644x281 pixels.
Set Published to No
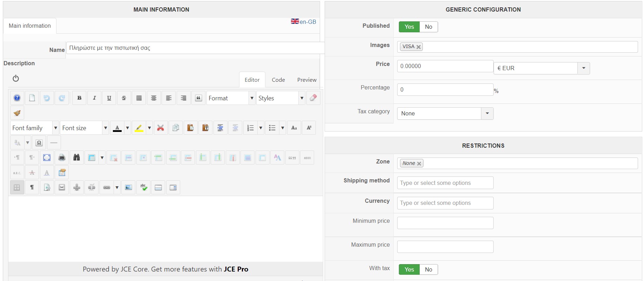428,27
